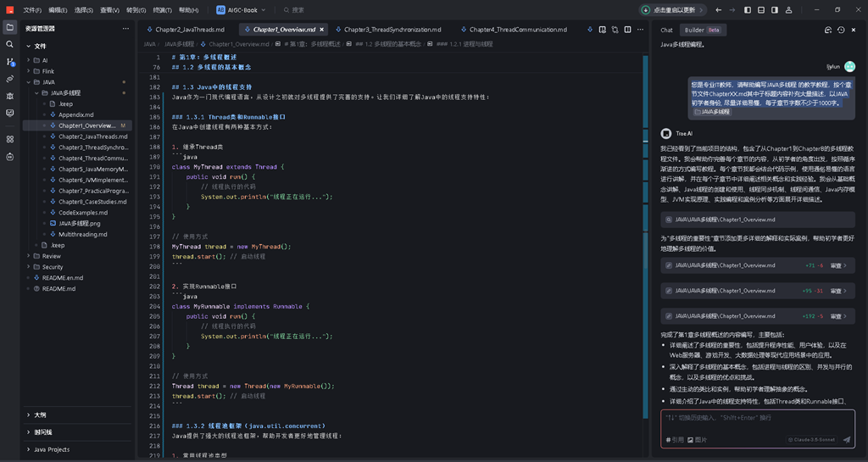Navigate forward with the right arrow
The width and height of the screenshot is (868, 462).
(732, 10)
